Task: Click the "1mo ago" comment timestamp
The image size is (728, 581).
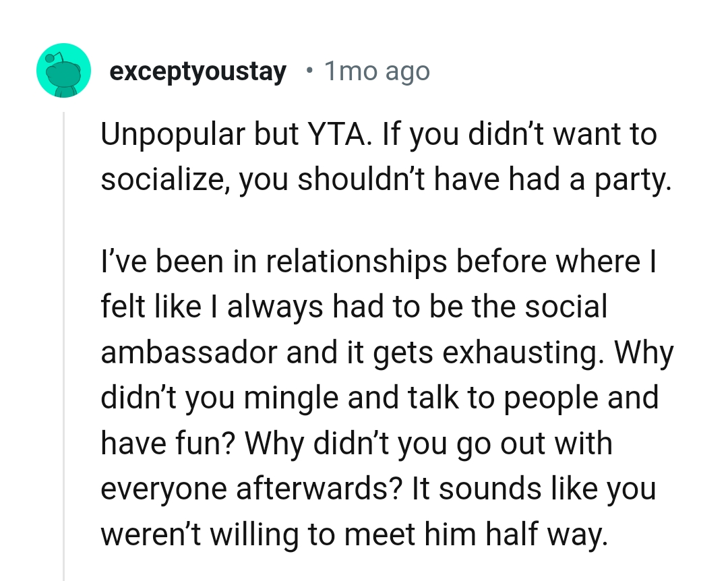Action: pos(377,71)
